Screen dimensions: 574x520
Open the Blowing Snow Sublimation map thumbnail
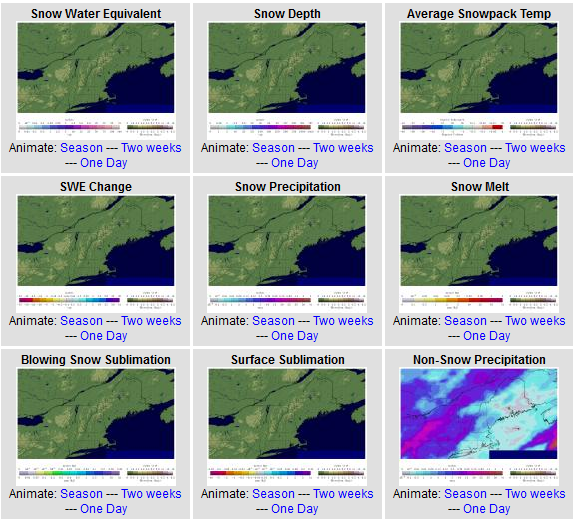pyautogui.click(x=96, y=427)
